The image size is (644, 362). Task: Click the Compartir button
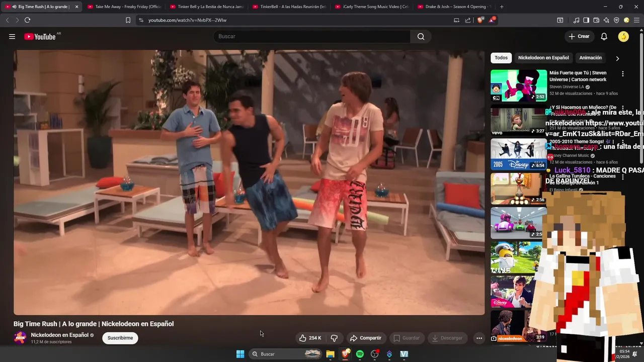pyautogui.click(x=366, y=338)
